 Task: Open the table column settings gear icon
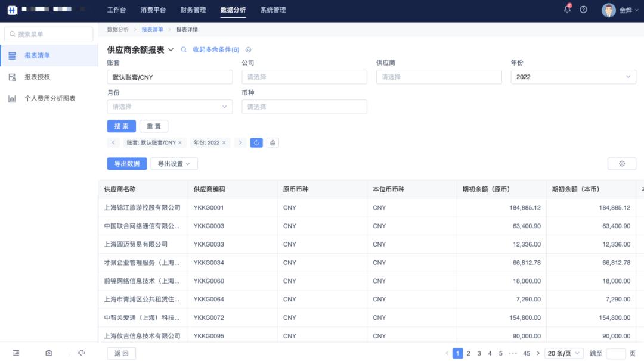(622, 163)
